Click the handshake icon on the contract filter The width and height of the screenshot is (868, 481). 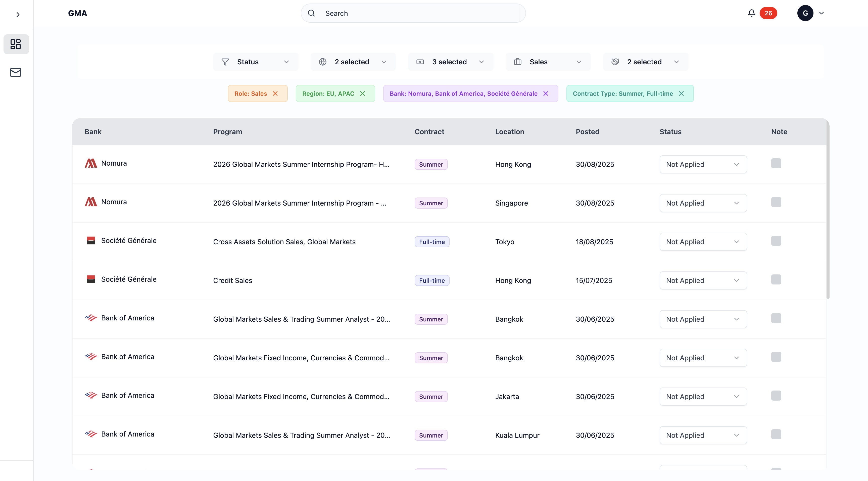click(x=615, y=62)
